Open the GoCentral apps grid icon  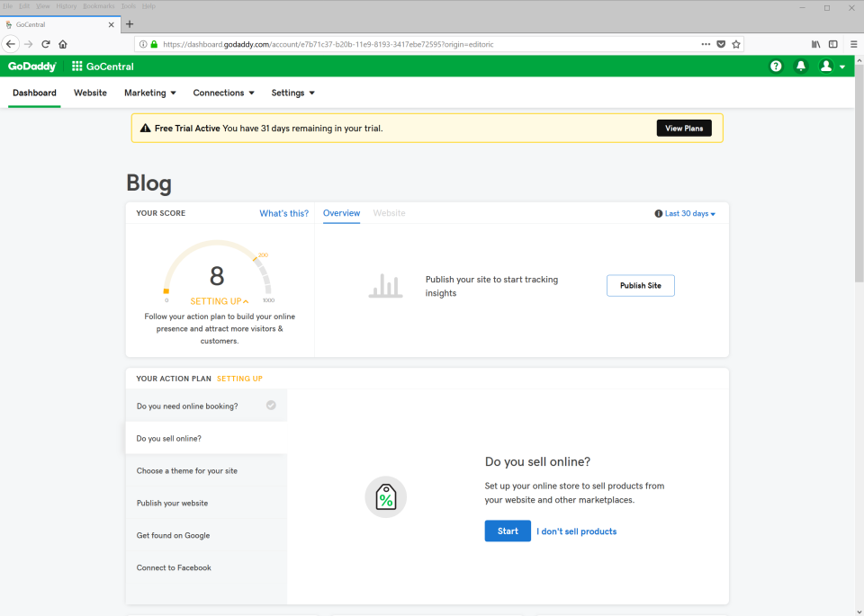pyautogui.click(x=76, y=66)
